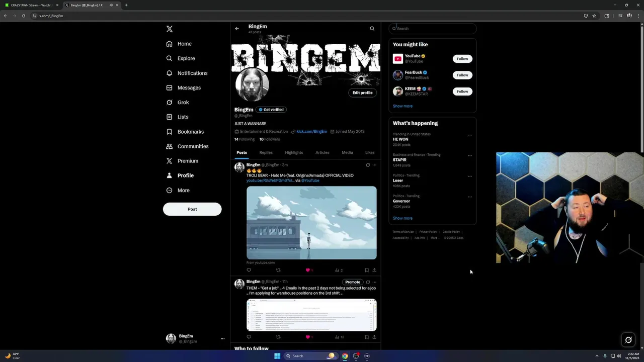This screenshot has height=362, width=644.
Task: Switch to the Articles tab
Action: click(323, 152)
